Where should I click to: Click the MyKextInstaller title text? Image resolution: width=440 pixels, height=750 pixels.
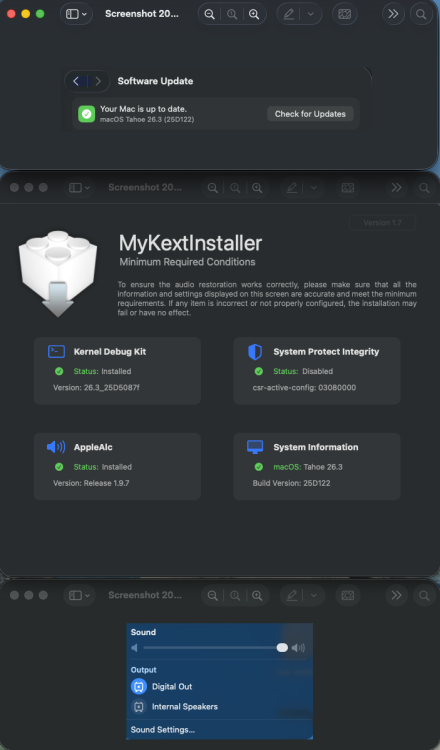[190, 243]
